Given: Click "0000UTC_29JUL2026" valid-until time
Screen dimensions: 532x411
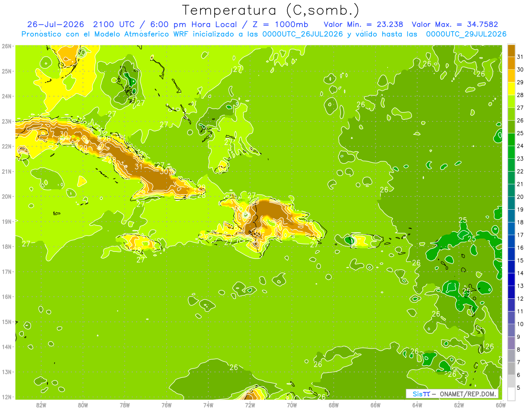Looking at the screenshot, I should coord(466,34).
